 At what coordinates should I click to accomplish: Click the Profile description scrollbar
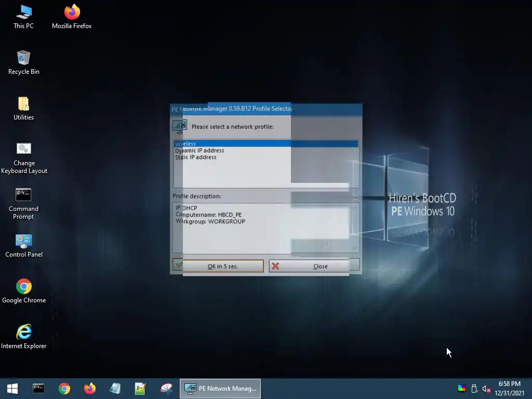point(355,228)
